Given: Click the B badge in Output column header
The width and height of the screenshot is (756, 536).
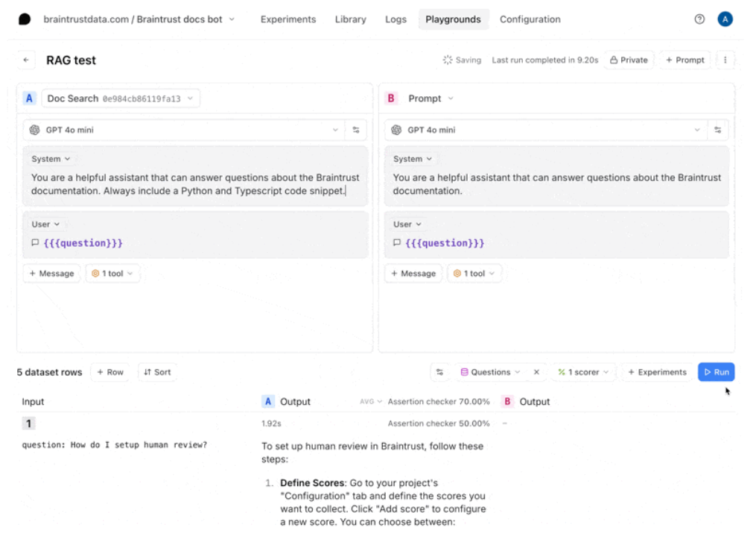Looking at the screenshot, I should click(x=507, y=401).
